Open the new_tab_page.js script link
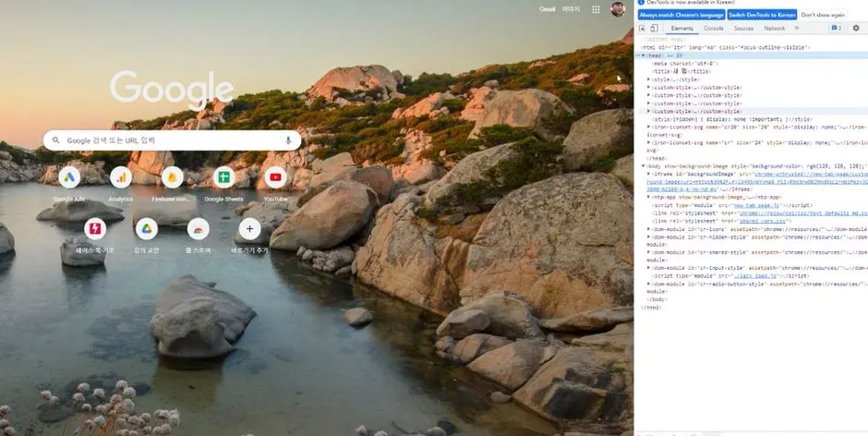Viewport: 868px width, 436px height. pyautogui.click(x=756, y=205)
